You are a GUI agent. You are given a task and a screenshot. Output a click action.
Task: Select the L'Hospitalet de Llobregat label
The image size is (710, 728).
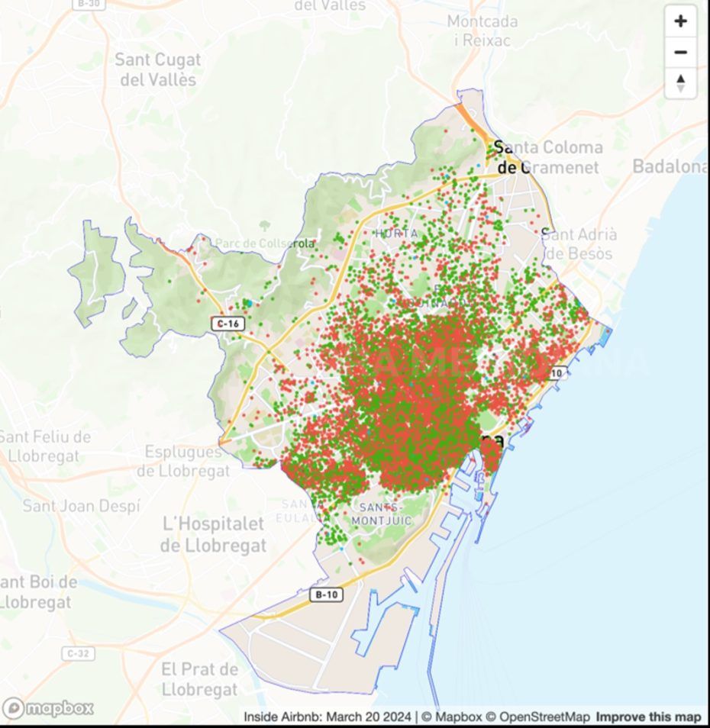pos(214,534)
